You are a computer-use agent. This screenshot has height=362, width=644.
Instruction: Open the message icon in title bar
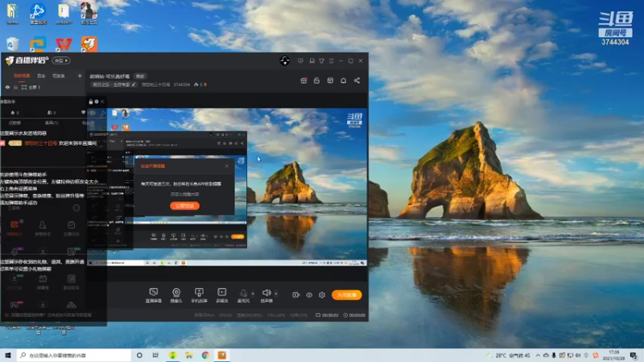(x=312, y=61)
